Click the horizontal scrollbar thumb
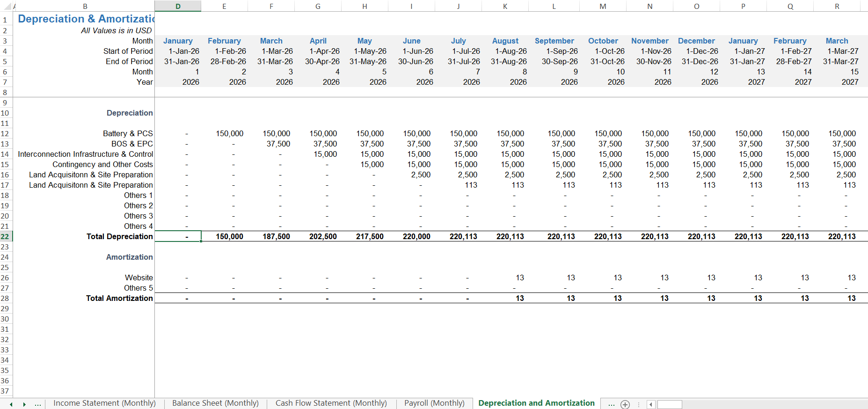This screenshot has width=868, height=409. [x=670, y=405]
